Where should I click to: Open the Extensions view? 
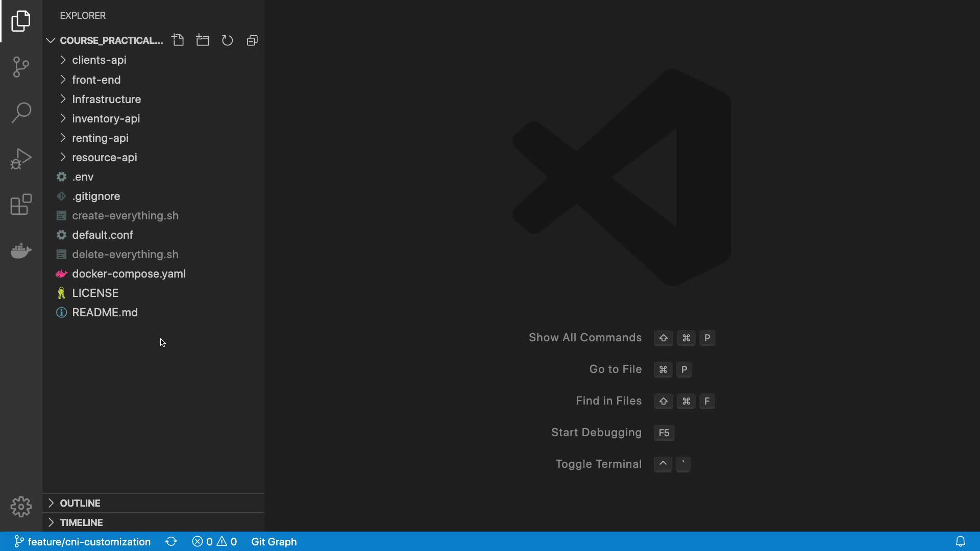pyautogui.click(x=21, y=205)
